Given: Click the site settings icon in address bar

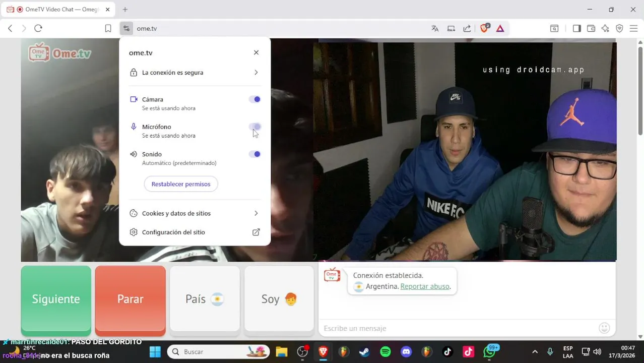Looking at the screenshot, I should pos(126,29).
